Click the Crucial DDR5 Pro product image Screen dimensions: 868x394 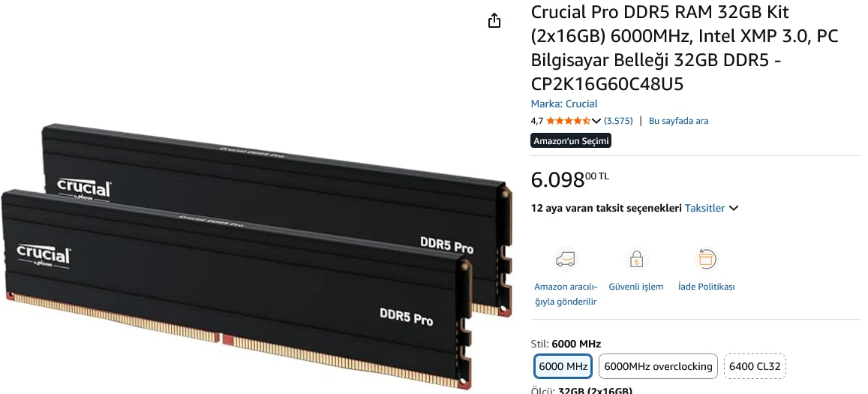(257, 255)
